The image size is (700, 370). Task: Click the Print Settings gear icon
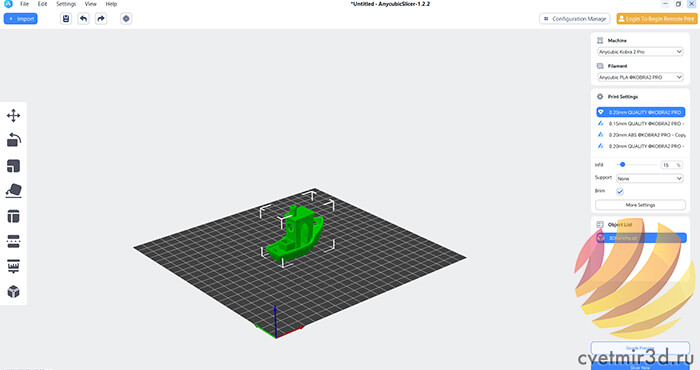point(600,96)
